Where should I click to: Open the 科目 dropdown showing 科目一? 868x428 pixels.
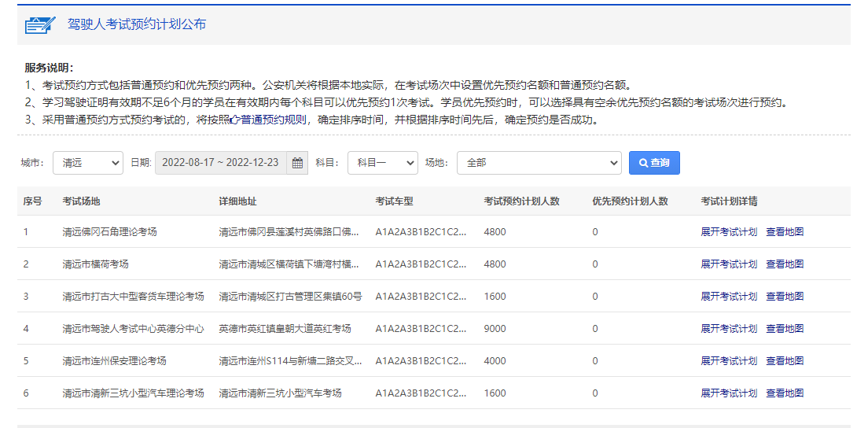tap(382, 163)
